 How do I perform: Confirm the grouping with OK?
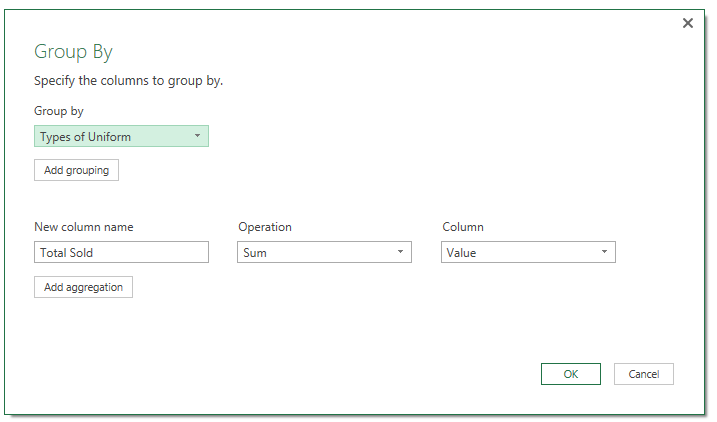click(x=571, y=374)
